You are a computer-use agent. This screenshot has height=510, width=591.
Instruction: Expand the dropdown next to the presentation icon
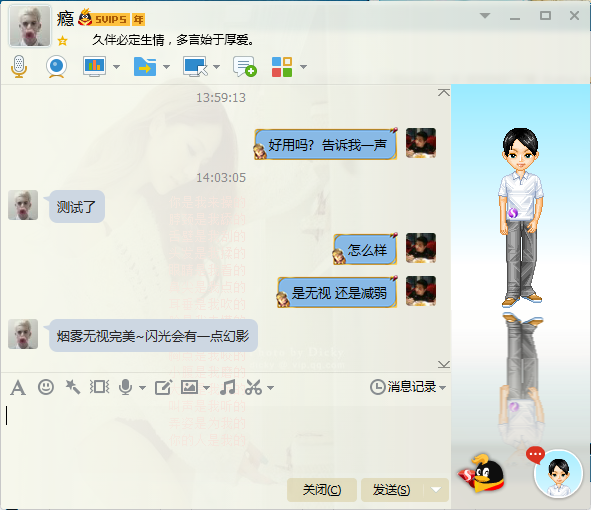[116, 67]
